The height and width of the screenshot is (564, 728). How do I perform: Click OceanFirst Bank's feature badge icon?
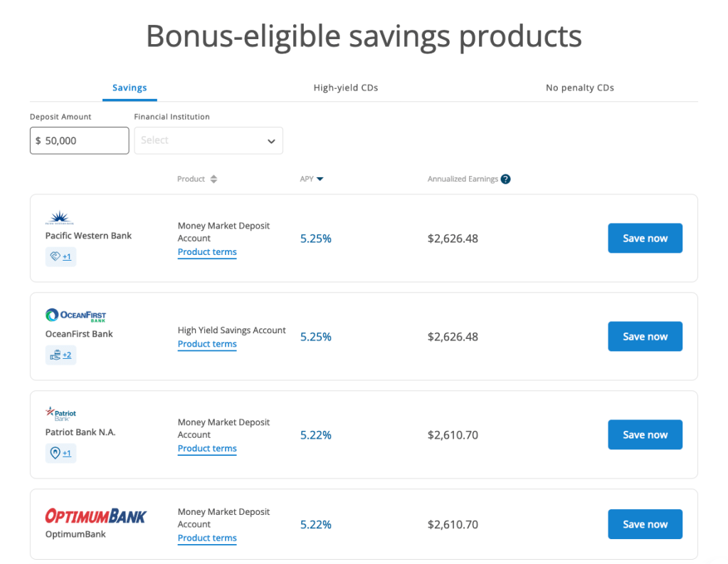coord(56,355)
